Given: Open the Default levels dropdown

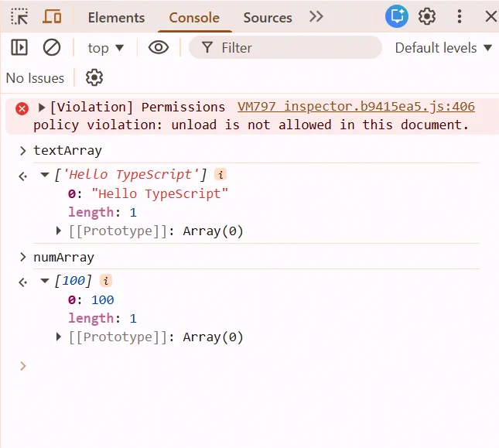Looking at the screenshot, I should (443, 48).
